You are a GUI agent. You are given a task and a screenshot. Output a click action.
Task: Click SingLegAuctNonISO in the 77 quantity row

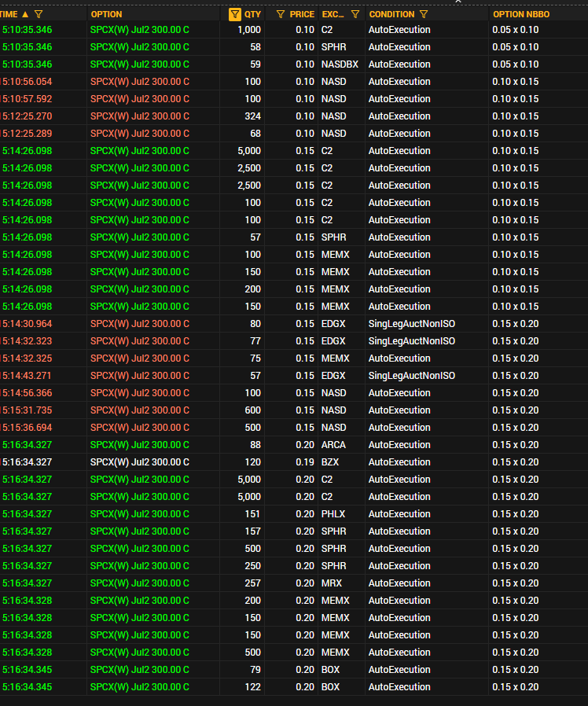tap(411, 341)
